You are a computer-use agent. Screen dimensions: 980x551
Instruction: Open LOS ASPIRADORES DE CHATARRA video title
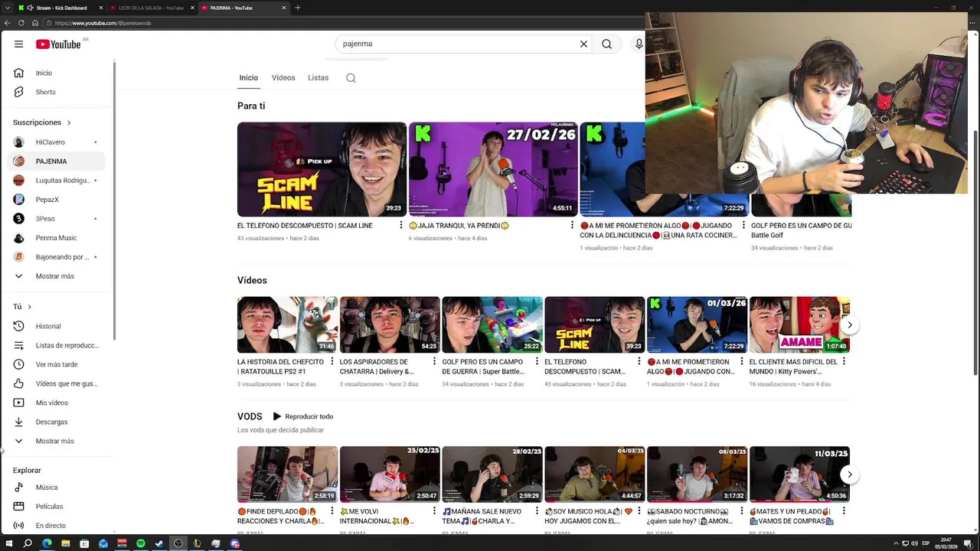pyautogui.click(x=377, y=367)
